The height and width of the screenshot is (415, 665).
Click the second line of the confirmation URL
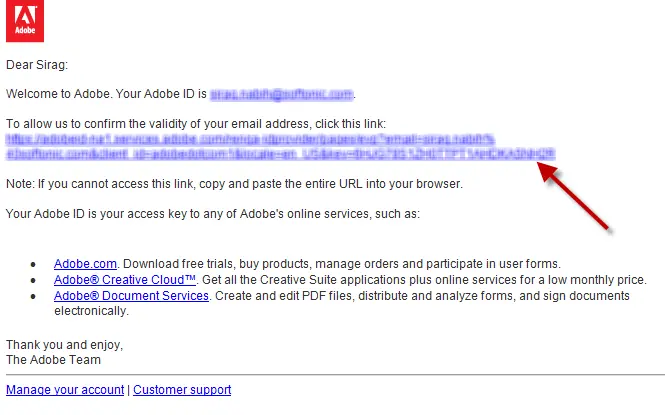point(280,154)
